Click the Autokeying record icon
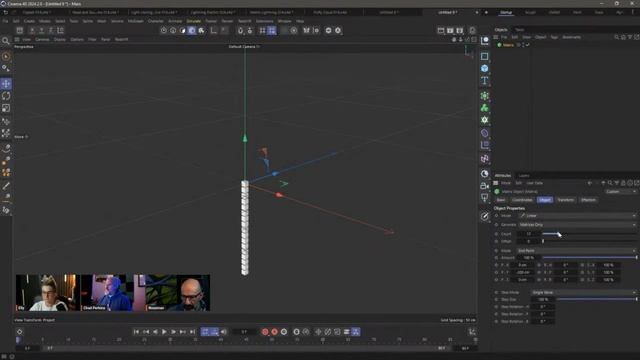This screenshot has width=640, height=360. (x=275, y=332)
